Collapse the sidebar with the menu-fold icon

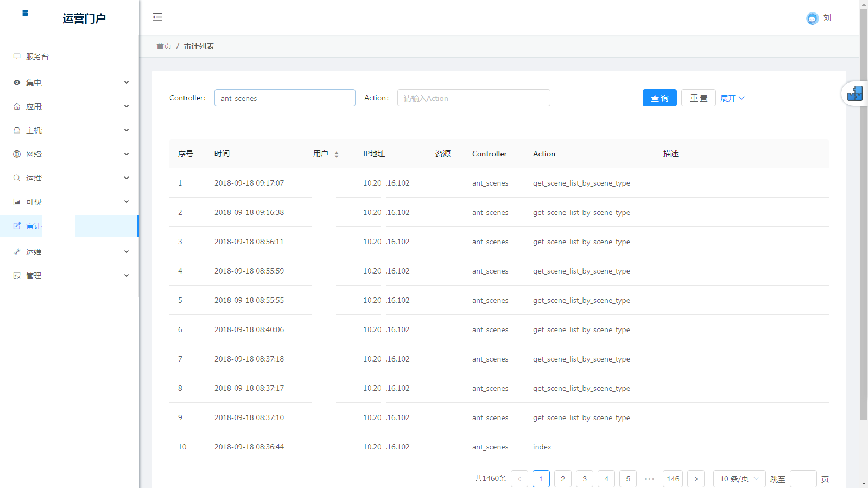point(157,17)
